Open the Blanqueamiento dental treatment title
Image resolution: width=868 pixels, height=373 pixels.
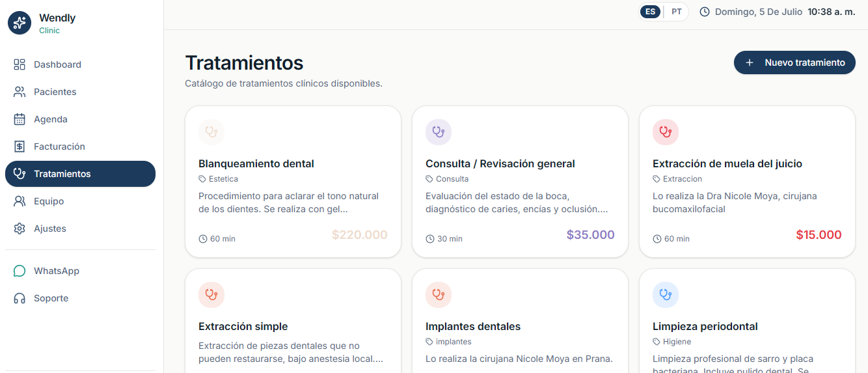[256, 164]
